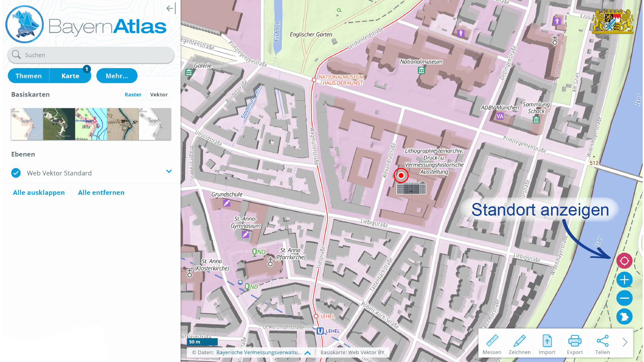Viewport: 644px width, 362px height.
Task: Expand Web Vektor Standard layer options
Action: pos(169,171)
